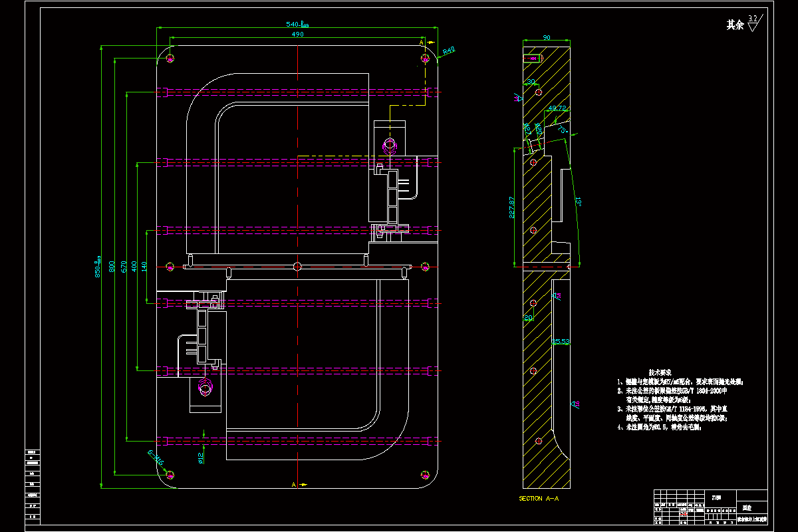The height and width of the screenshot is (532, 798).
Task: Click the 技术要求 heading text
Action: click(x=660, y=373)
